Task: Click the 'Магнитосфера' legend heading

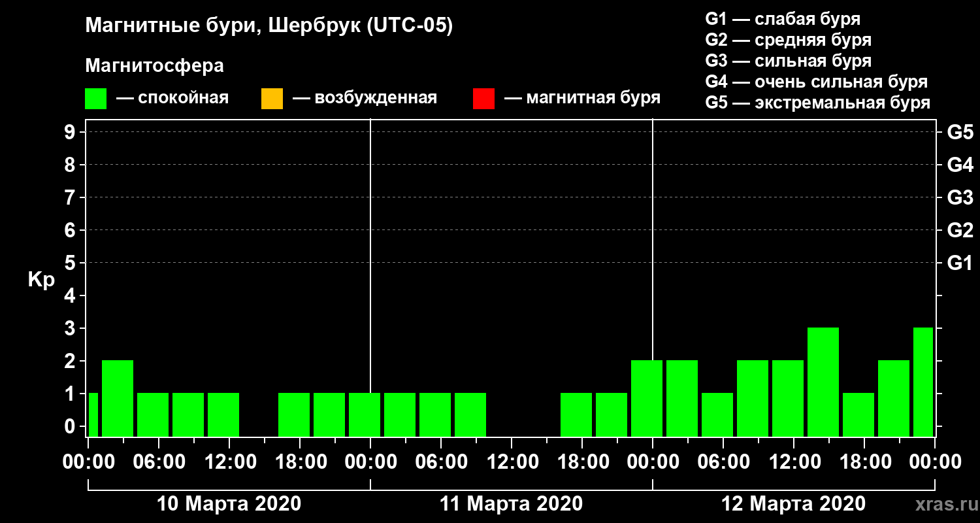Action: (154, 66)
